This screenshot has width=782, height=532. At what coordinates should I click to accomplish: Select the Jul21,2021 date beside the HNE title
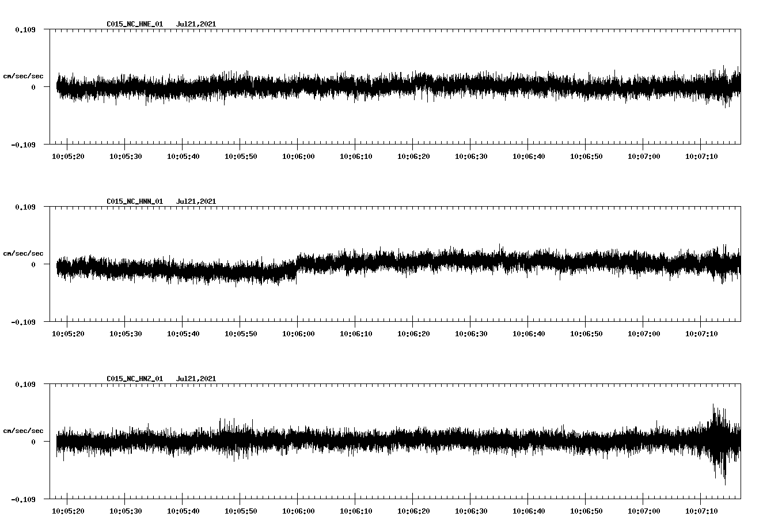click(196, 24)
